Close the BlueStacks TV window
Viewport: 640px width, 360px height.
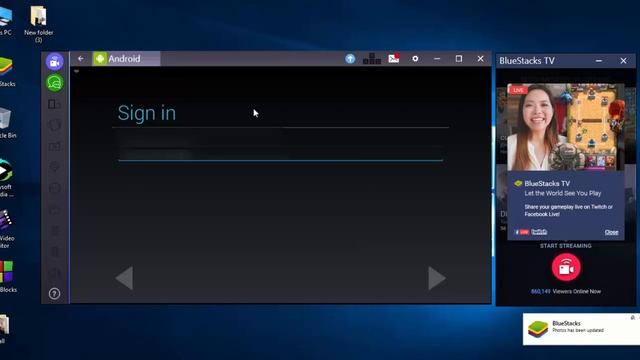(x=623, y=61)
